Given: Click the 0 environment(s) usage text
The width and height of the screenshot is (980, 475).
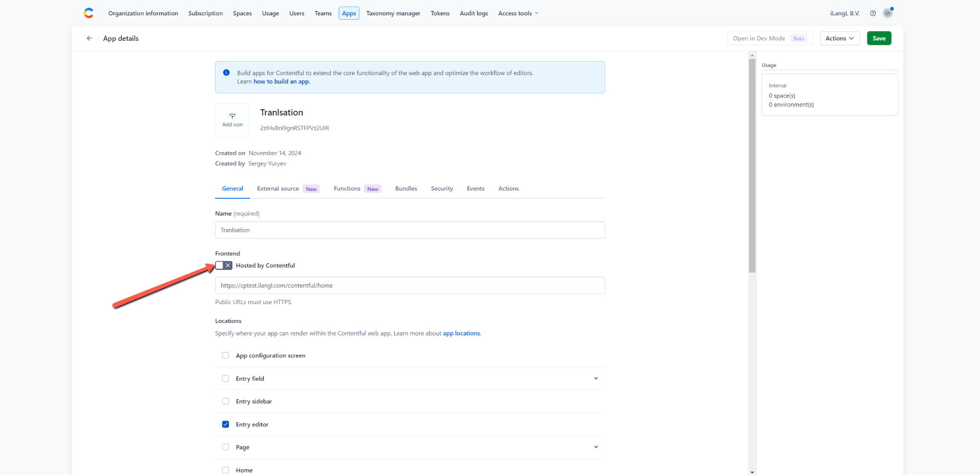Looking at the screenshot, I should [791, 105].
